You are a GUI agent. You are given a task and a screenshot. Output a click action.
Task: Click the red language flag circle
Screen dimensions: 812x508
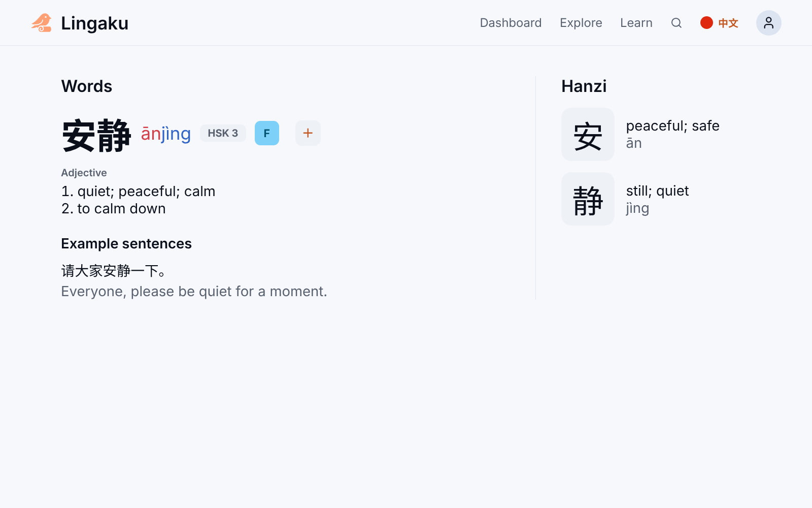[706, 23]
